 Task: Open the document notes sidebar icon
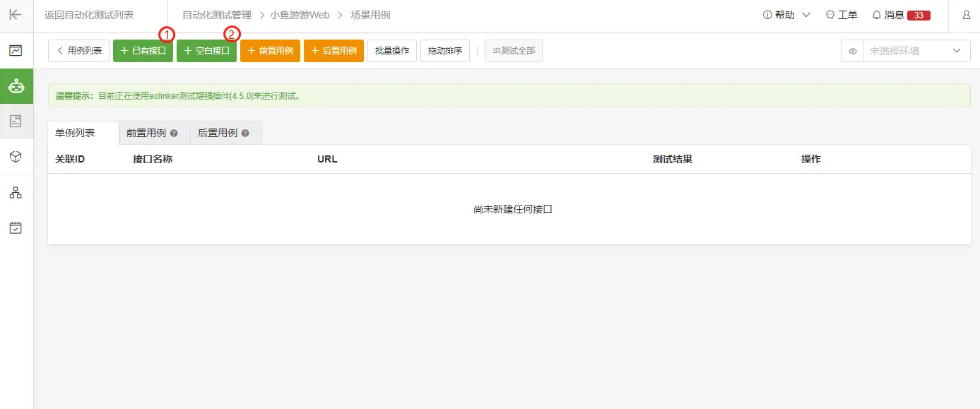pyautogui.click(x=16, y=121)
